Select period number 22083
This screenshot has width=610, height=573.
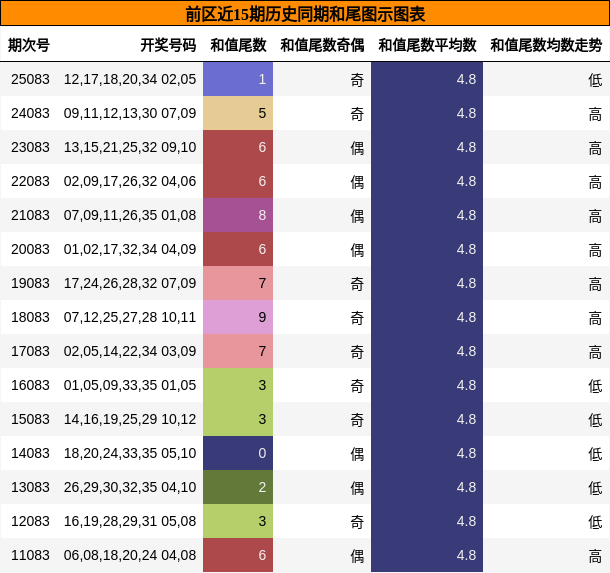click(x=30, y=181)
